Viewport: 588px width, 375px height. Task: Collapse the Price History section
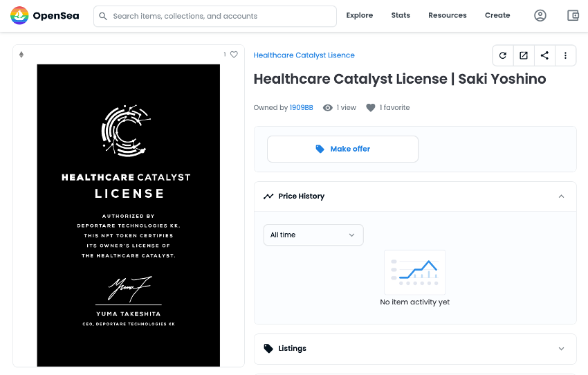(561, 196)
